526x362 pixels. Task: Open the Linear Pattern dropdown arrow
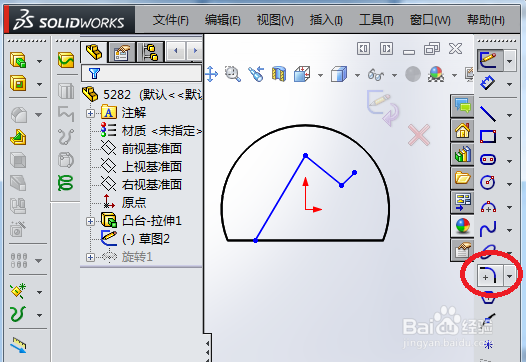pos(39,261)
